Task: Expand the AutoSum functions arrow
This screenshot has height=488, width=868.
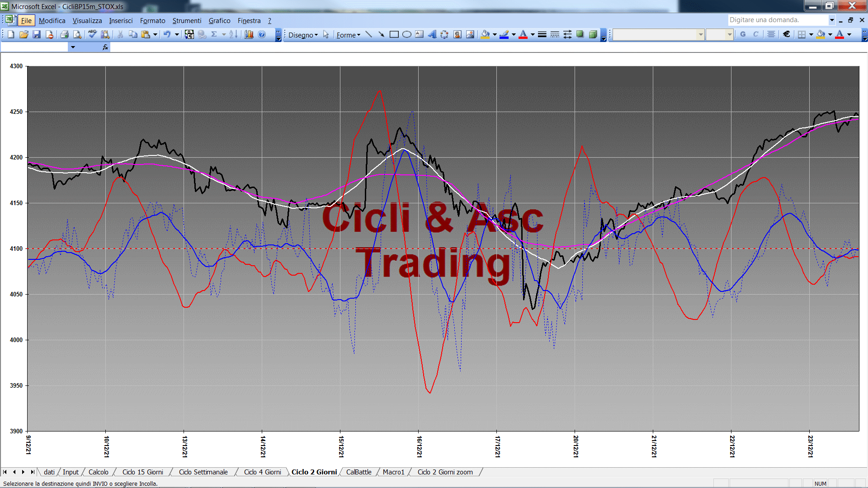Action: [x=224, y=34]
